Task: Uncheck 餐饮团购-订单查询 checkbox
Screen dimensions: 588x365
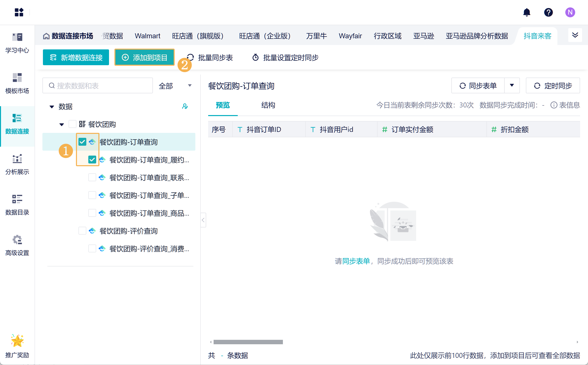Action: (x=82, y=142)
